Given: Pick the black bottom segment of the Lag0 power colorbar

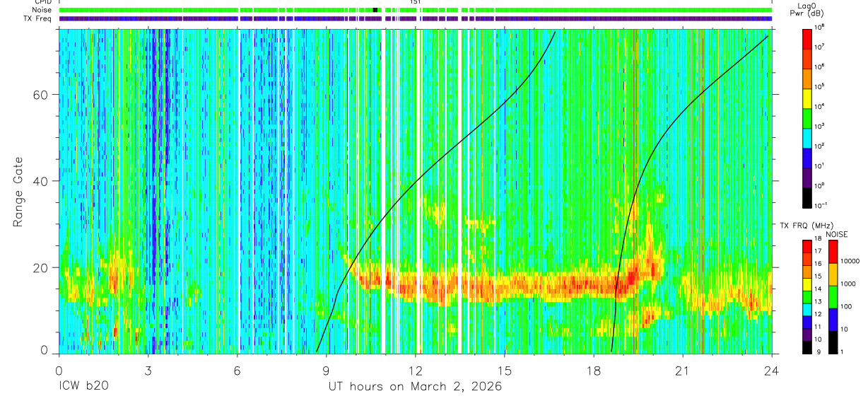Looking at the screenshot, I should (807, 197).
